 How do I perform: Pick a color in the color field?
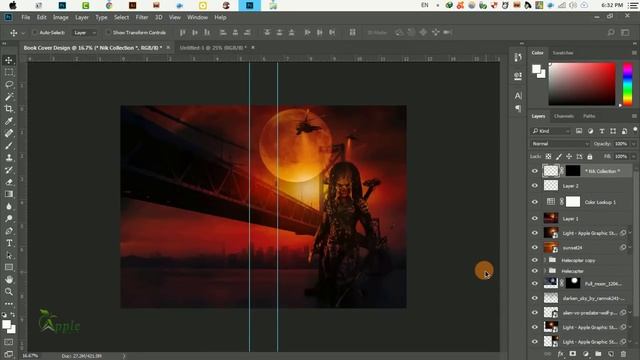tap(582, 84)
